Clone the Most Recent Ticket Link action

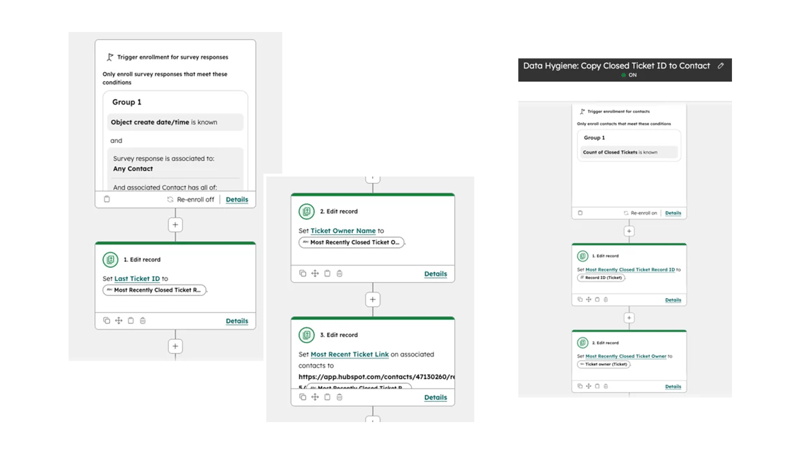click(x=303, y=397)
